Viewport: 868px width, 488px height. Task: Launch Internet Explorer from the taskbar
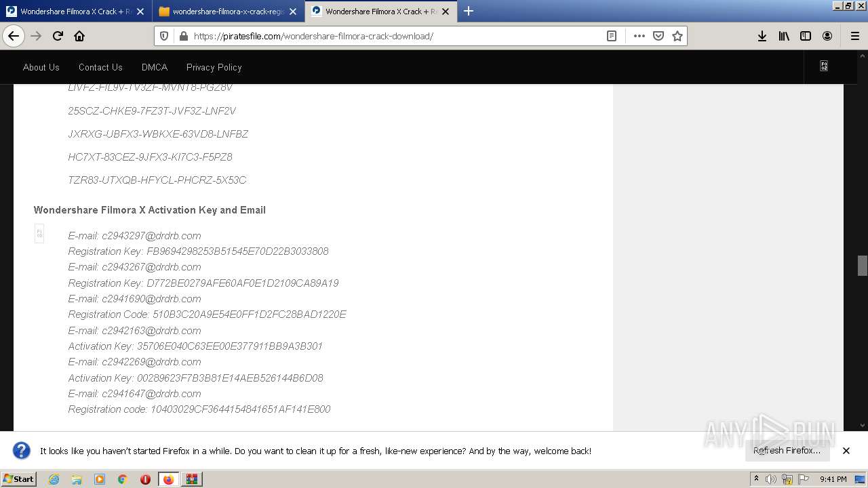pos(54,479)
